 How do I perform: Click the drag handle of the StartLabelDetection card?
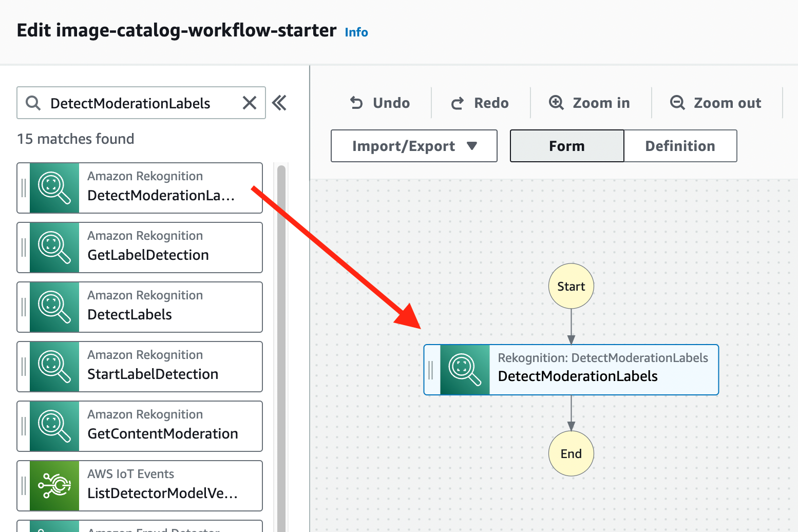click(24, 367)
